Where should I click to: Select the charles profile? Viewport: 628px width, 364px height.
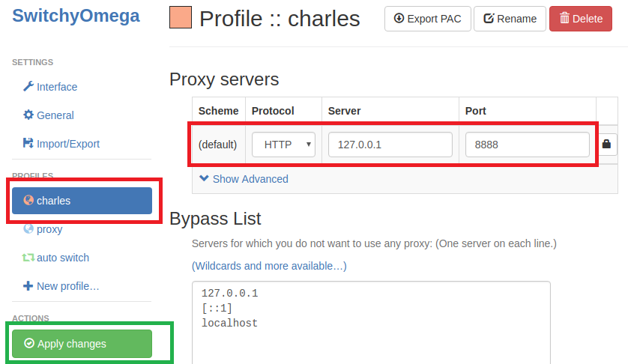pos(82,201)
